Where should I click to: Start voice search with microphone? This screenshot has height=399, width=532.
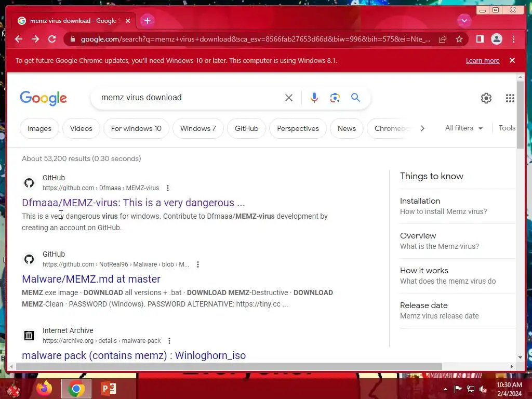[x=314, y=98]
